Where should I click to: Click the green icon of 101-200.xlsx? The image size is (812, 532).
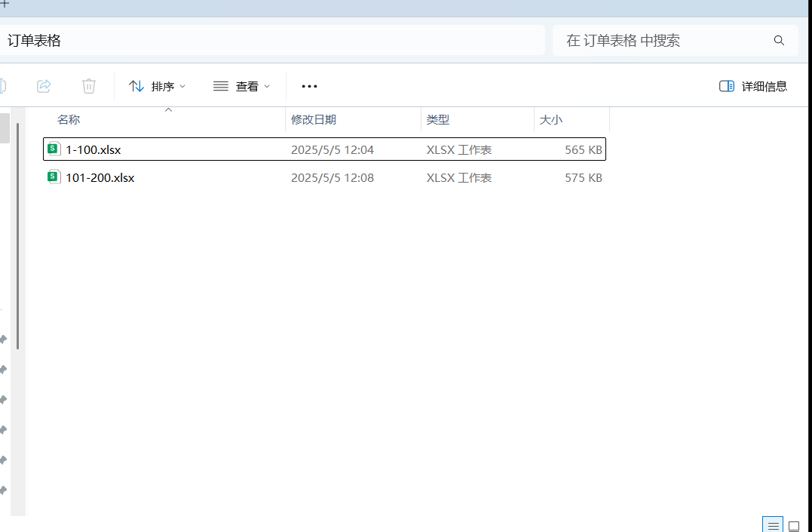54,177
